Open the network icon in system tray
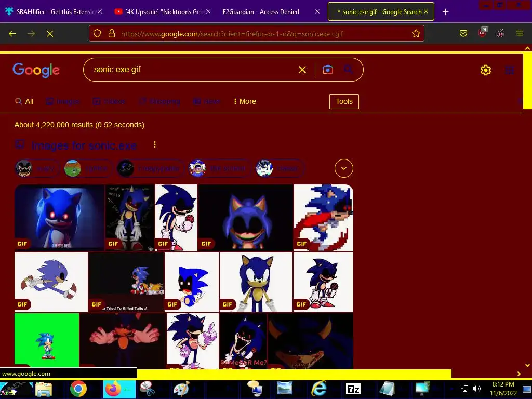Viewport: 532px width, 399px height. click(464, 389)
